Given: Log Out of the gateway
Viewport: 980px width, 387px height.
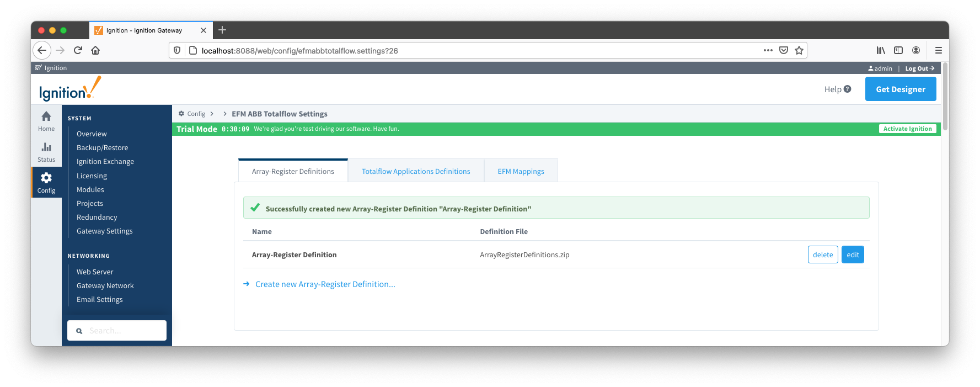Looking at the screenshot, I should pos(920,68).
